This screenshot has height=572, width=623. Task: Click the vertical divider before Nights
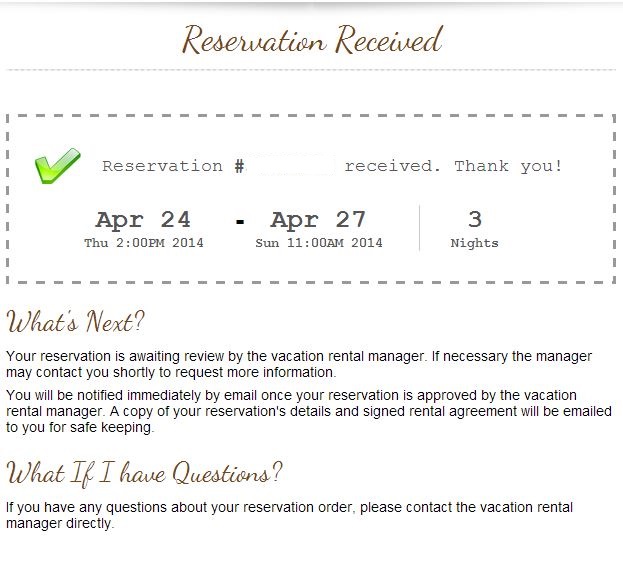[x=420, y=228]
